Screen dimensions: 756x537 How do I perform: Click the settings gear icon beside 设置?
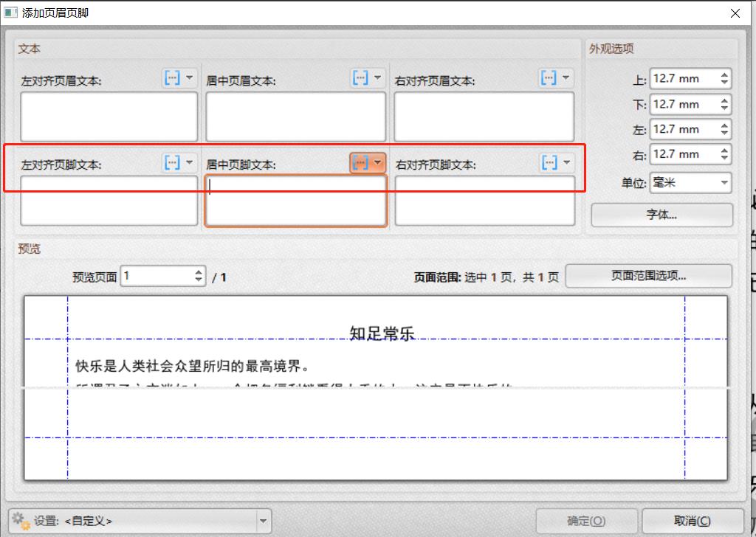(x=21, y=521)
